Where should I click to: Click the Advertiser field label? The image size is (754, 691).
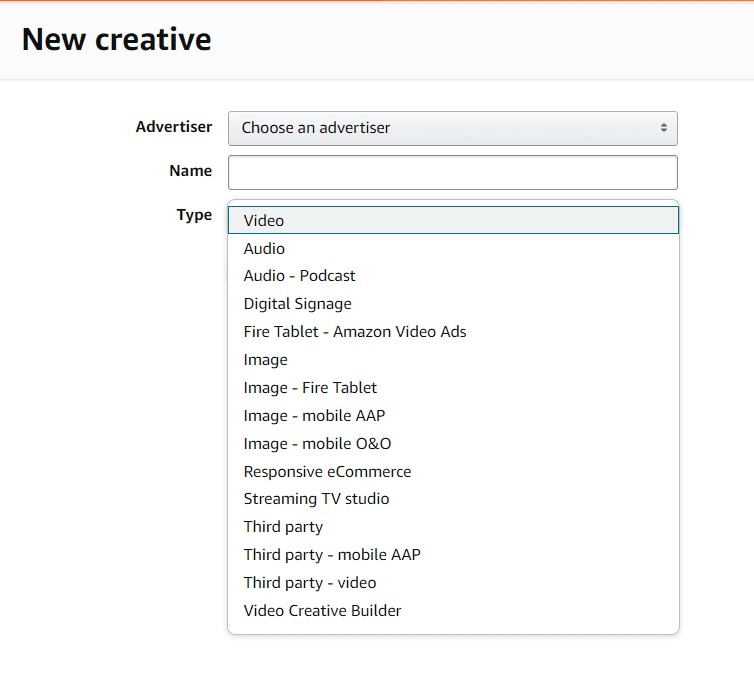click(173, 127)
